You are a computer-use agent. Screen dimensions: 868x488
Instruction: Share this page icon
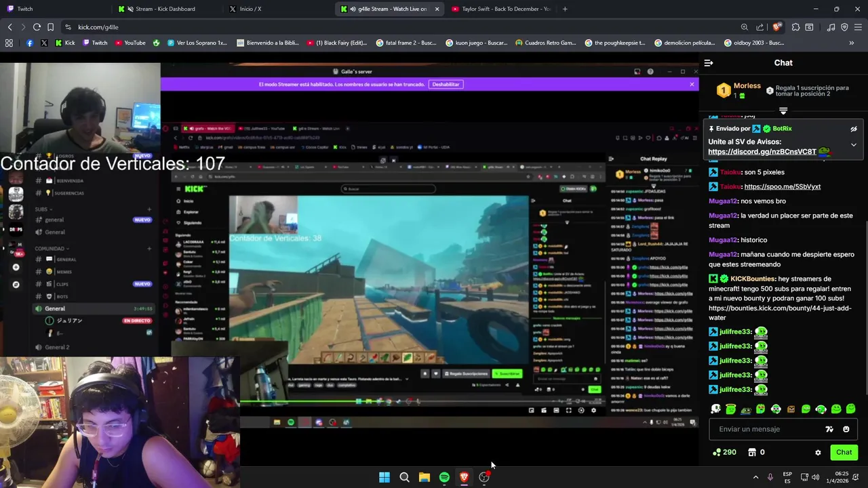760,27
